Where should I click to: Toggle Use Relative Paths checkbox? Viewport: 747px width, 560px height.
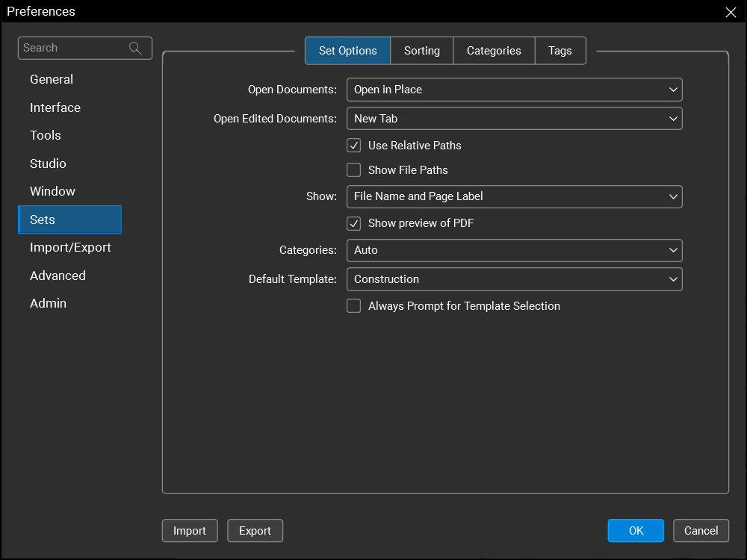(x=354, y=146)
